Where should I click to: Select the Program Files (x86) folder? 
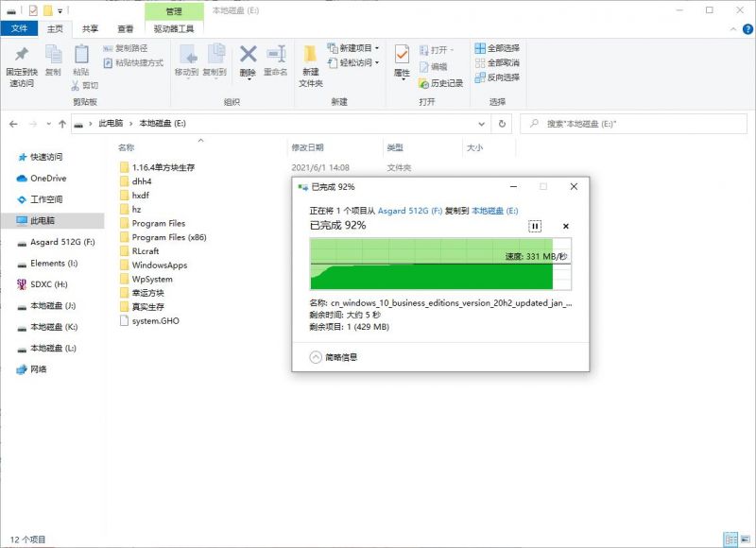[163, 237]
